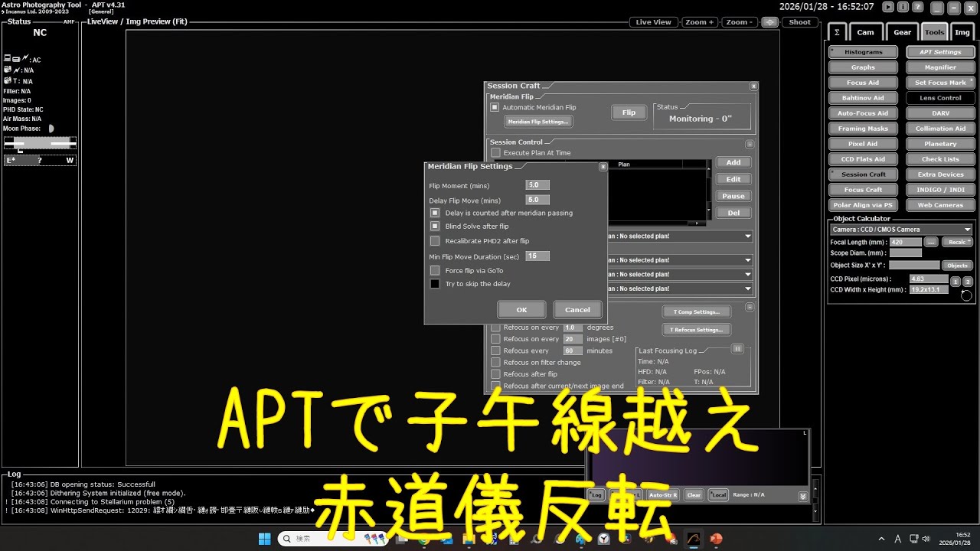
Task: Open Histograms tool
Action: pos(863,52)
